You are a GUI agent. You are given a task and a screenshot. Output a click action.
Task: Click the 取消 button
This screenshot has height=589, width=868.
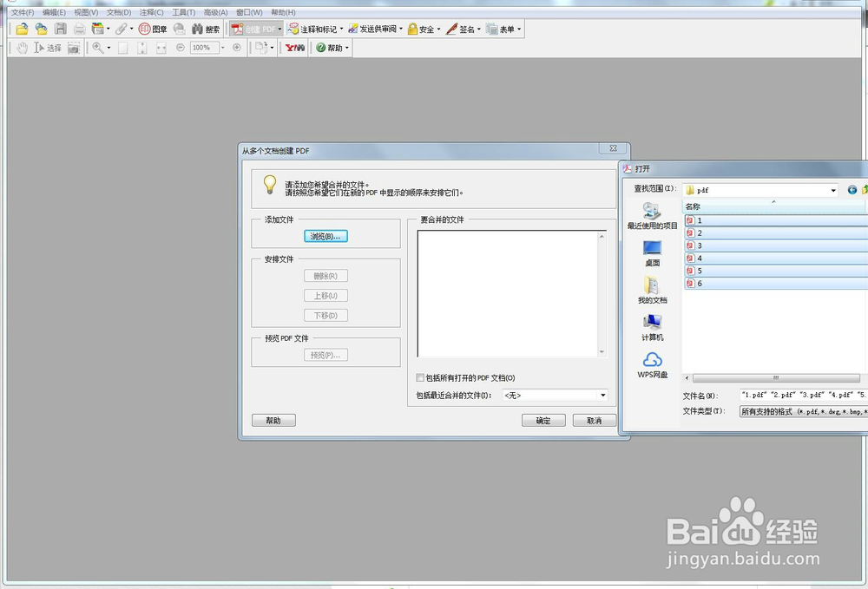[x=594, y=421]
